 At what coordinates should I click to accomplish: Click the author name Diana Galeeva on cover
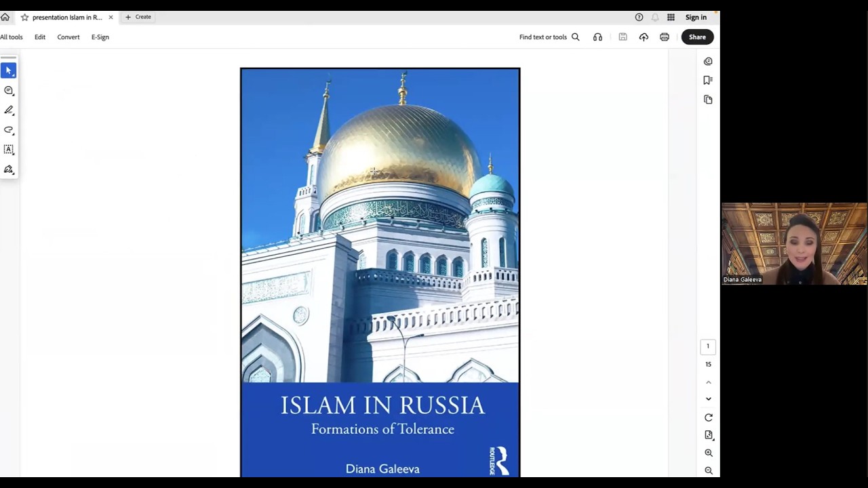click(x=382, y=469)
